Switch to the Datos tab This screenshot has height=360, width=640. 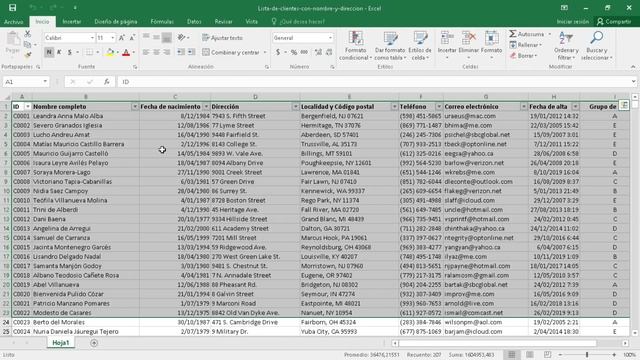[x=194, y=22]
